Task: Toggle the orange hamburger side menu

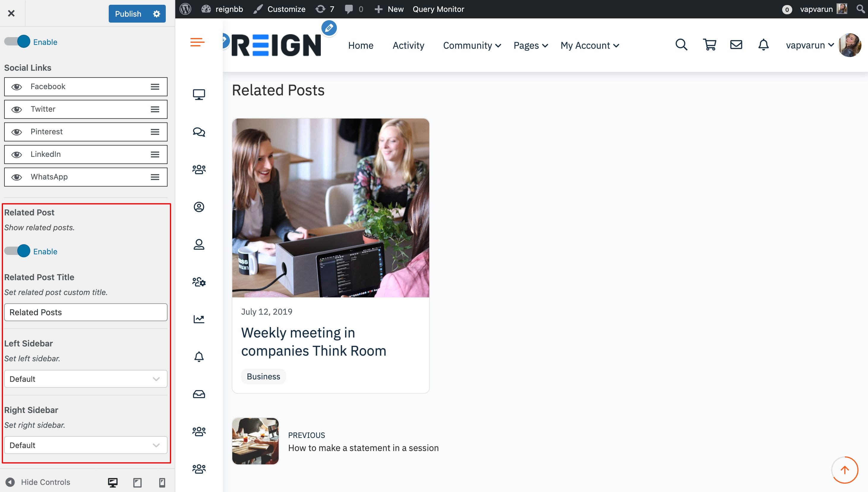Action: click(197, 42)
